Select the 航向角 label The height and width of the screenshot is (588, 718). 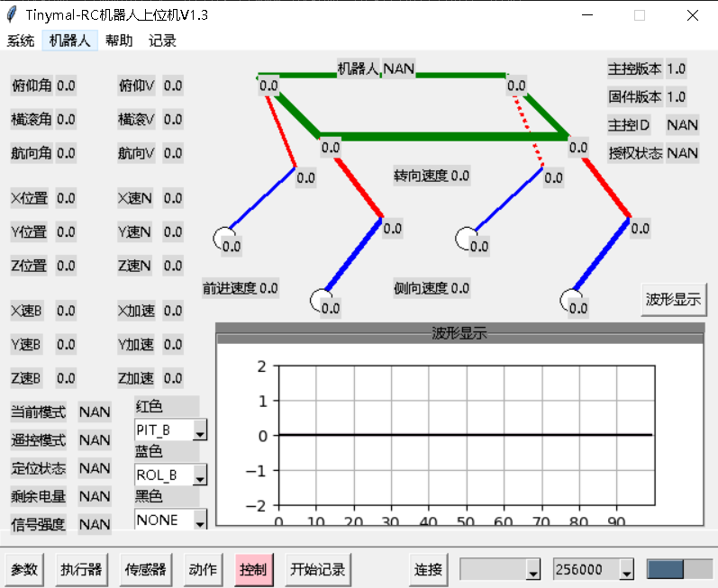[32, 153]
